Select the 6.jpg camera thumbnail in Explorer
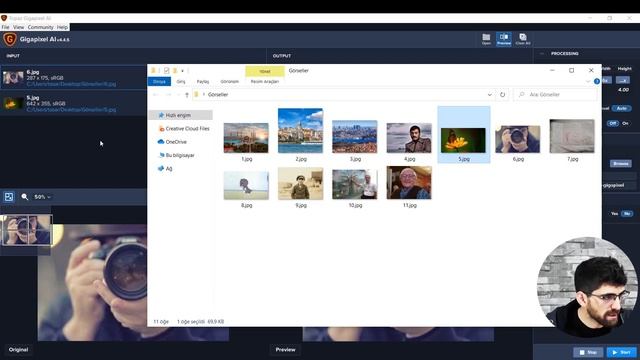 pyautogui.click(x=518, y=139)
